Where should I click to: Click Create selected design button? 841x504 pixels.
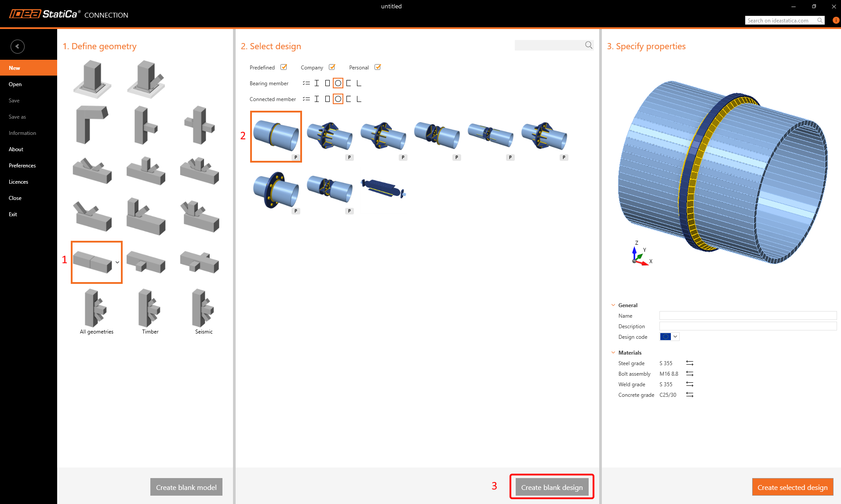792,487
